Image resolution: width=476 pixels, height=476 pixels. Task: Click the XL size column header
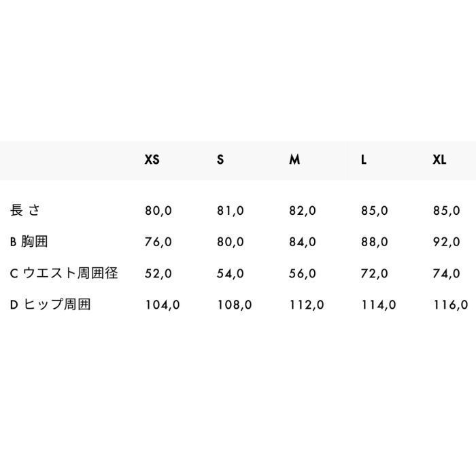click(439, 159)
